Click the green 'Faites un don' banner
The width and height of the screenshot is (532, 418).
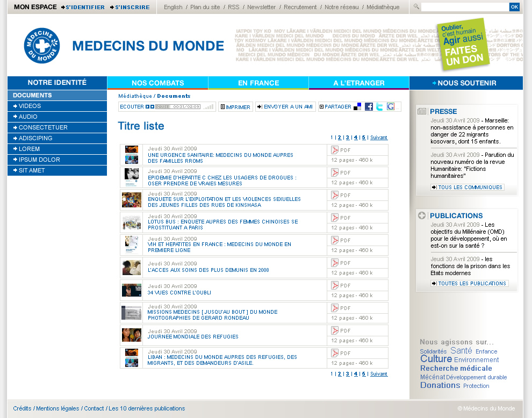pyautogui.click(x=463, y=44)
